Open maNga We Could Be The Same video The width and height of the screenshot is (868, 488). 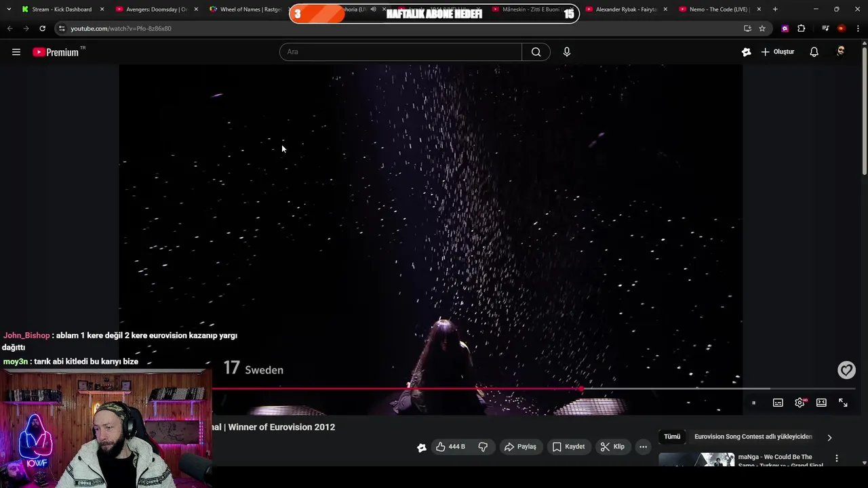[780, 461]
